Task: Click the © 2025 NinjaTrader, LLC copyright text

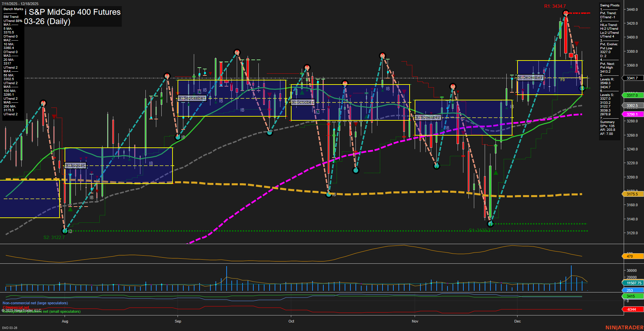Action: (21, 310)
